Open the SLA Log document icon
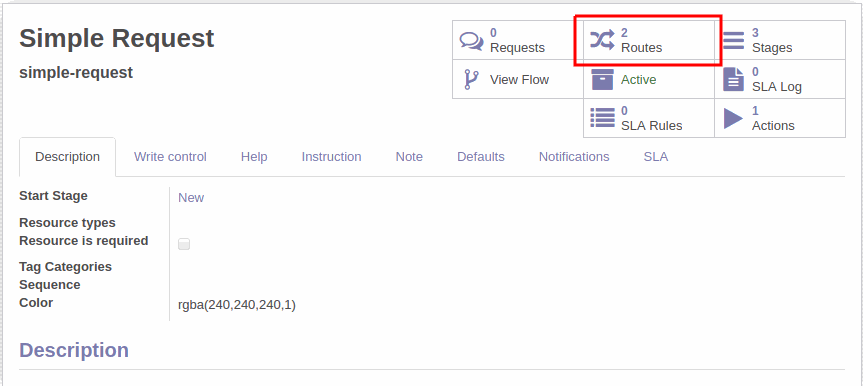The image size is (863, 386). coord(733,80)
